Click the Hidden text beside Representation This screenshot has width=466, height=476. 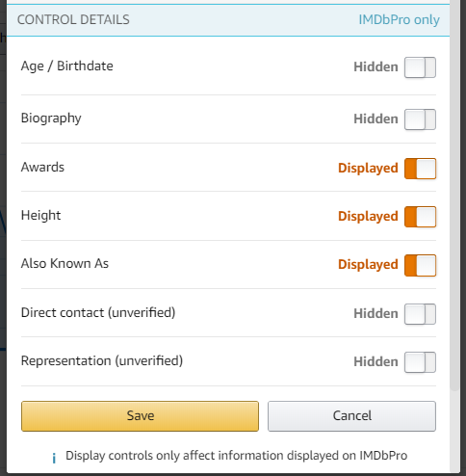point(375,362)
